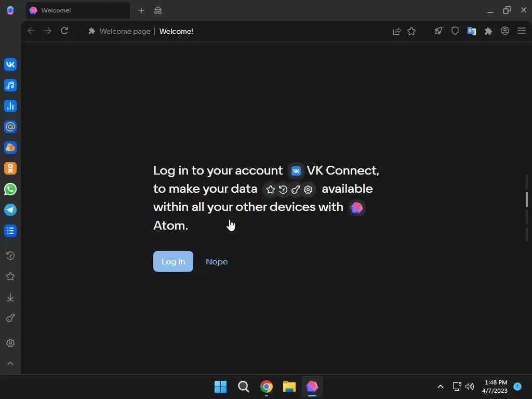Image resolution: width=532 pixels, height=399 pixels.
Task: Open the Mail.ru @ sidebar icon
Action: pyautogui.click(x=10, y=127)
